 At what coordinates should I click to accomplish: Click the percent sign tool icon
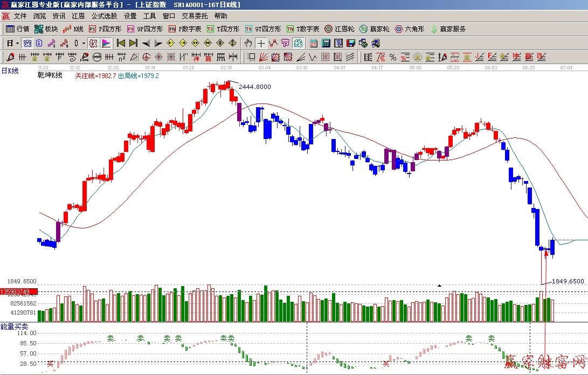click(392, 57)
